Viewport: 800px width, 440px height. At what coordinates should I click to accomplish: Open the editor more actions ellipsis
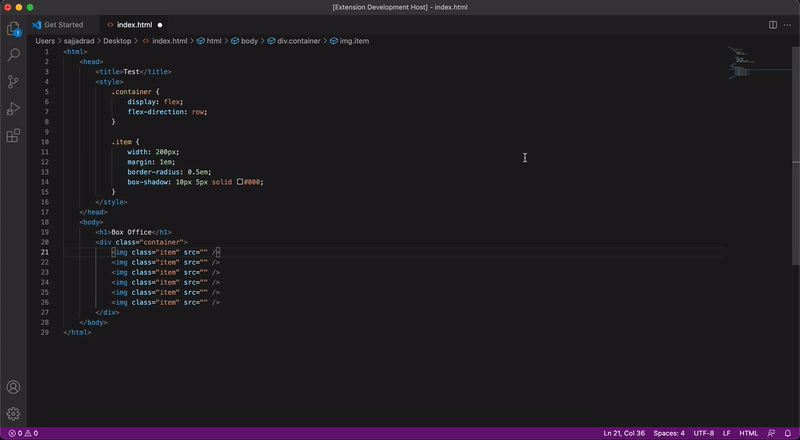pyautogui.click(x=788, y=24)
